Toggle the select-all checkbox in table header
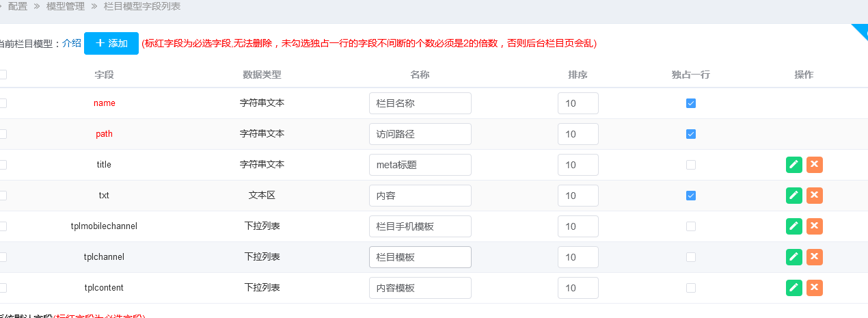Screen dimensions: 868x318 (3, 75)
